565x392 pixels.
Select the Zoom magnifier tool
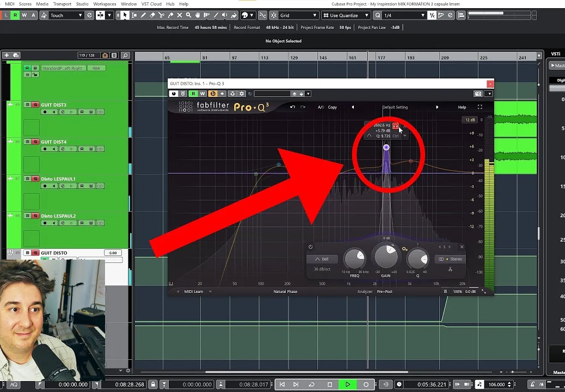188,15
